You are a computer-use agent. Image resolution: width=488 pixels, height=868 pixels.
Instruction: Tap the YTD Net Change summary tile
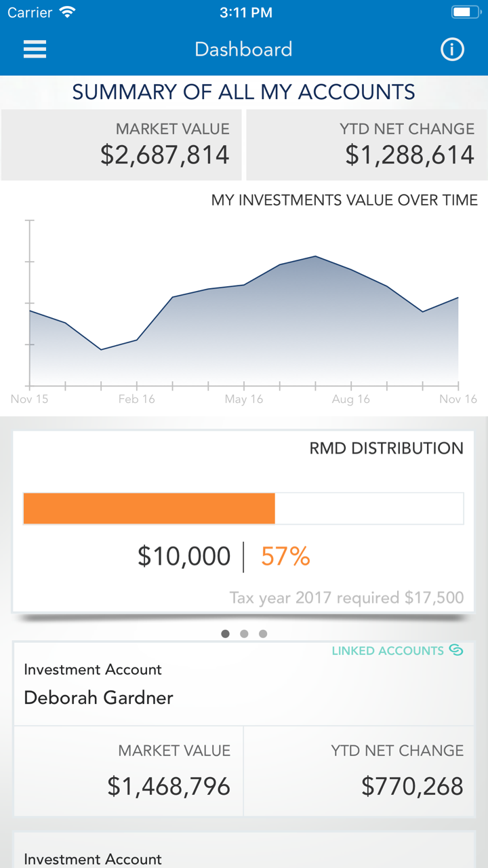point(366,145)
